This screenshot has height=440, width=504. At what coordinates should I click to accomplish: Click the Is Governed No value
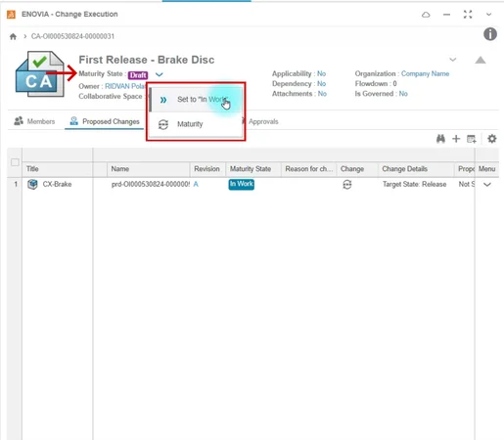(x=403, y=94)
